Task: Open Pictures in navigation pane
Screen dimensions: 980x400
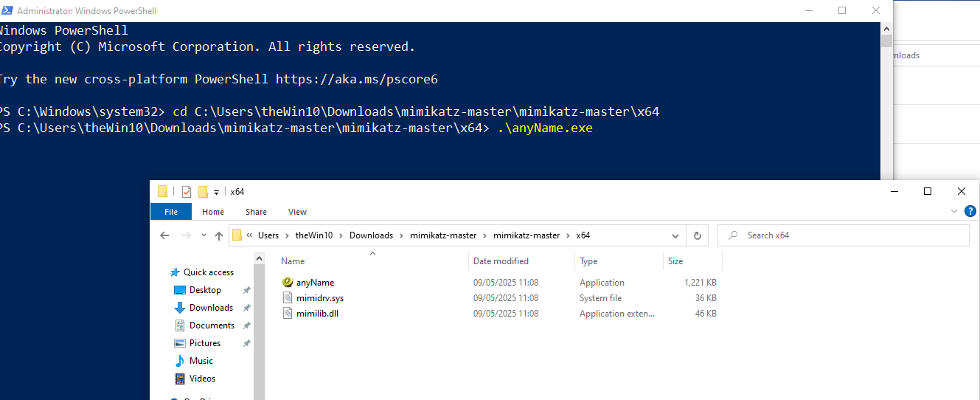Action: [205, 343]
